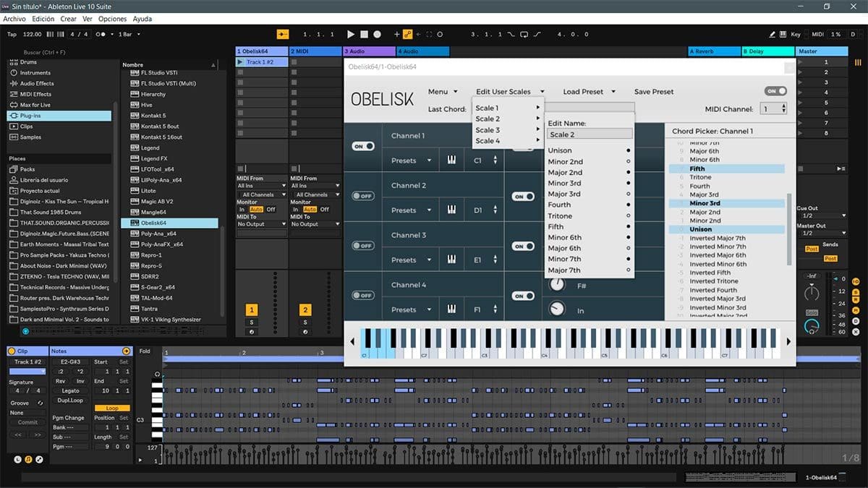
Task: Open the 1 Bar quantization dropdown
Action: coord(128,34)
